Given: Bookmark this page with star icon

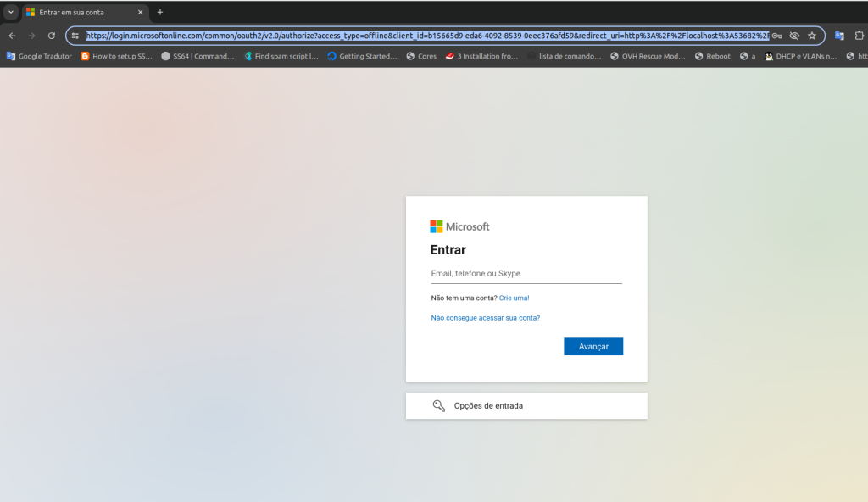Looking at the screenshot, I should coord(812,36).
